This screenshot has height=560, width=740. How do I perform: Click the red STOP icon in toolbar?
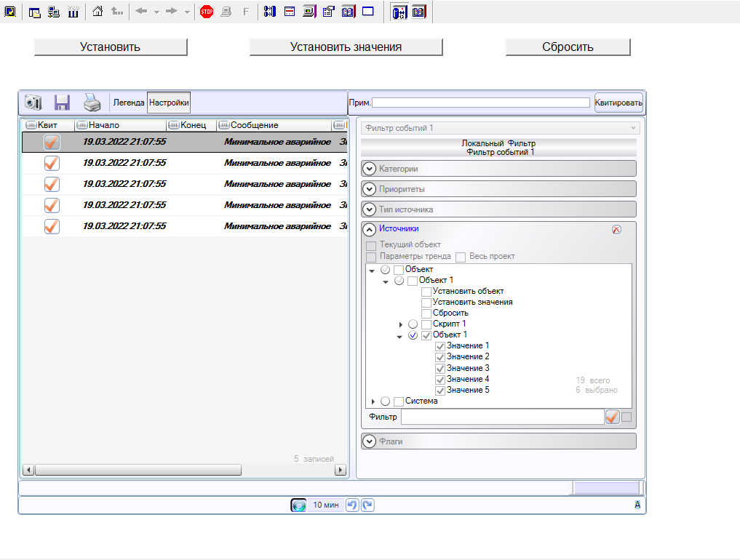click(x=207, y=12)
